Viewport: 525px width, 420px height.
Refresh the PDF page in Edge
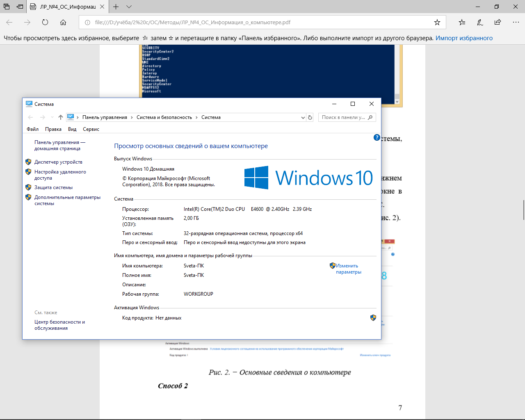pos(45,22)
